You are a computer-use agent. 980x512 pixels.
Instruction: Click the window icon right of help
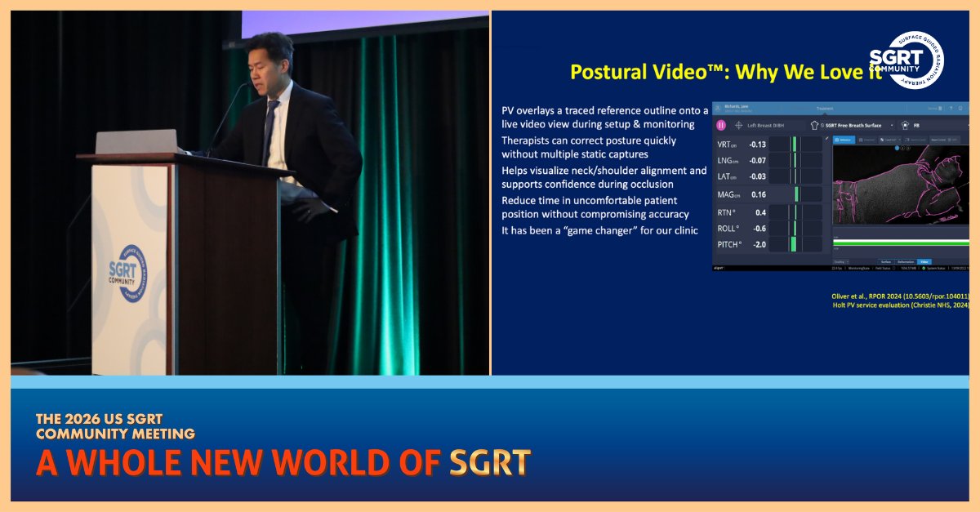[960, 109]
